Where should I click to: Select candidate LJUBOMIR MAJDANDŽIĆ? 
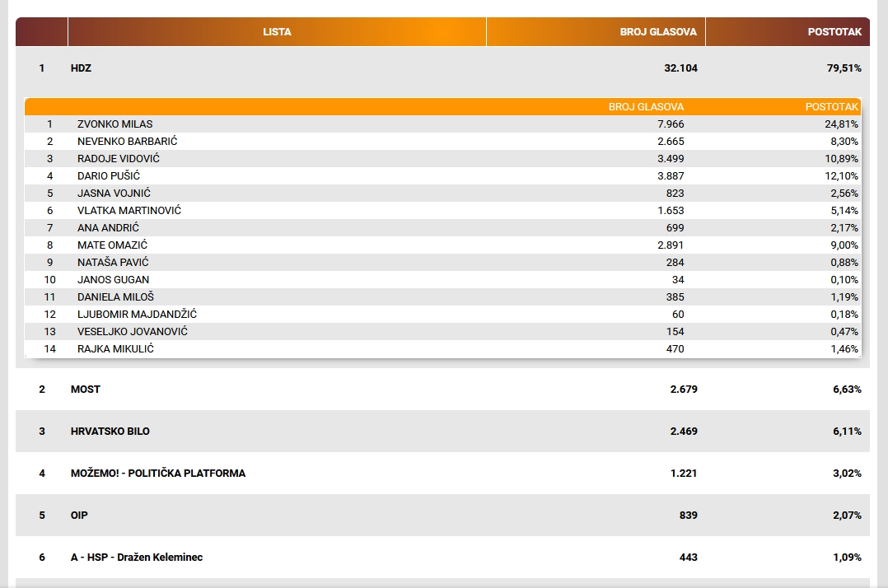(442, 314)
